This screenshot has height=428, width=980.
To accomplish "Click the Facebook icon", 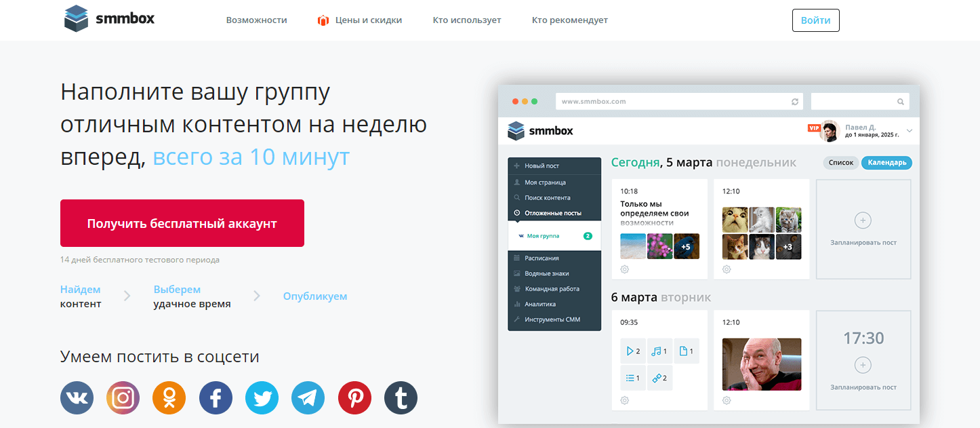I will tap(216, 397).
